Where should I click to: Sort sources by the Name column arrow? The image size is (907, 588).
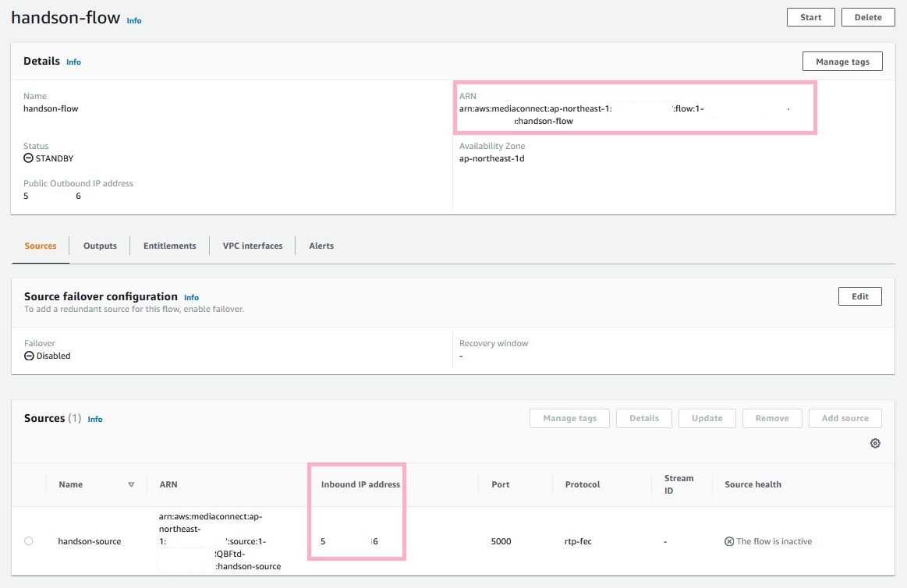point(131,484)
